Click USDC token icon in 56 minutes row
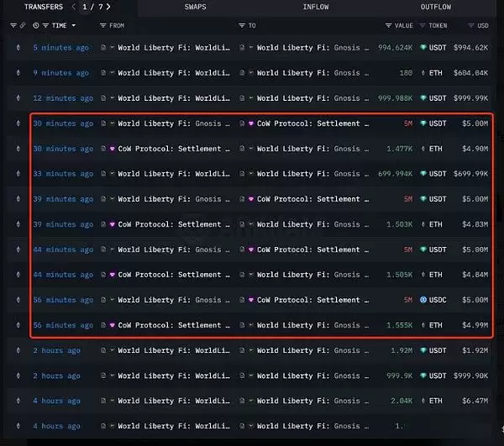 (423, 300)
